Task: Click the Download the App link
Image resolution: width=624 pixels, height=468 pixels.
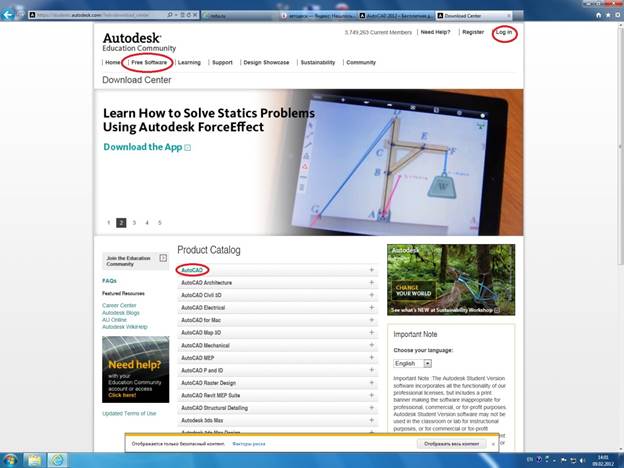Action: (x=142, y=147)
